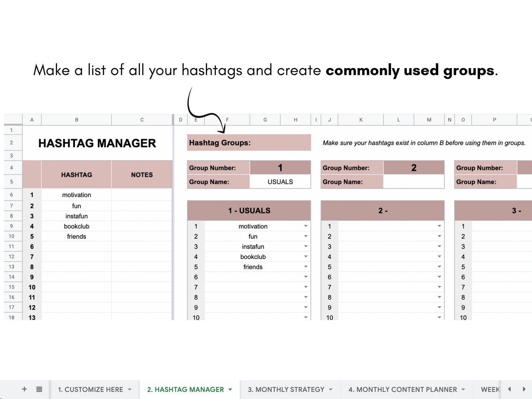The image size is (532, 399).
Task: Open the fun hashtag dropdown arrow
Action: (306, 236)
